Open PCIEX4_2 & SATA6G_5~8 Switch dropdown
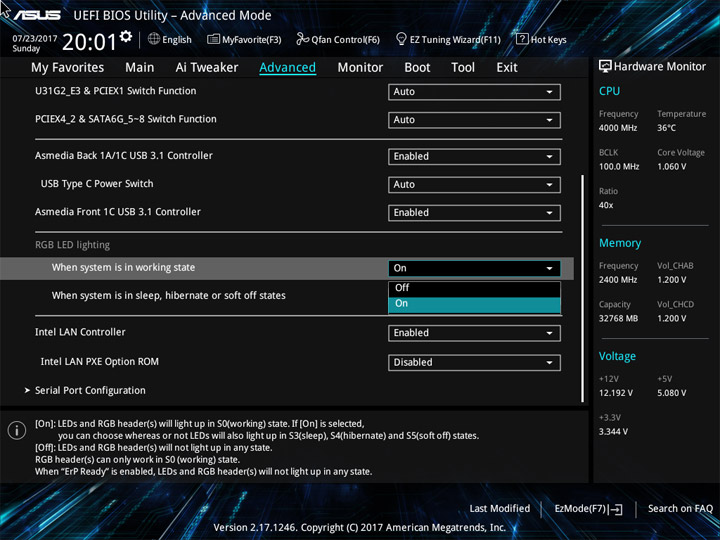This screenshot has width=720, height=540. coord(474,120)
